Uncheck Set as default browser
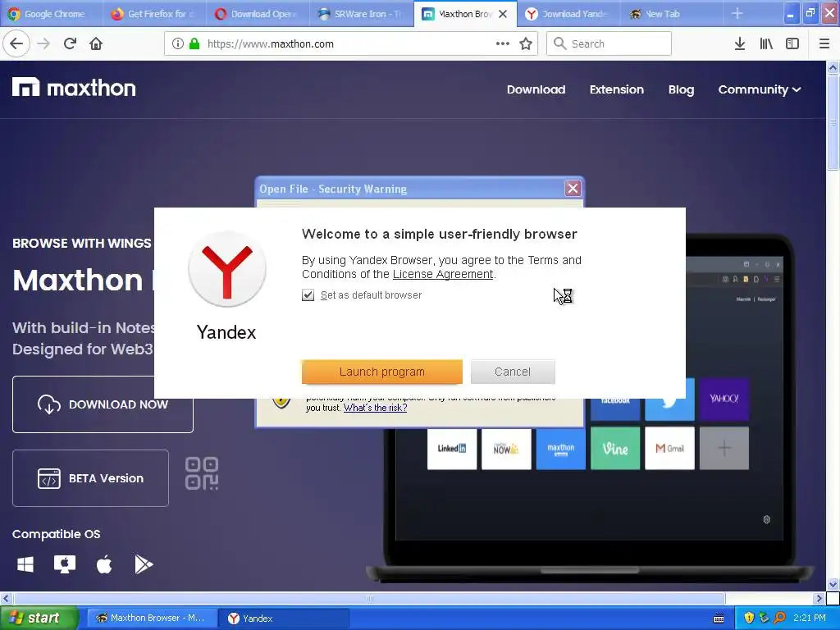 coord(308,295)
